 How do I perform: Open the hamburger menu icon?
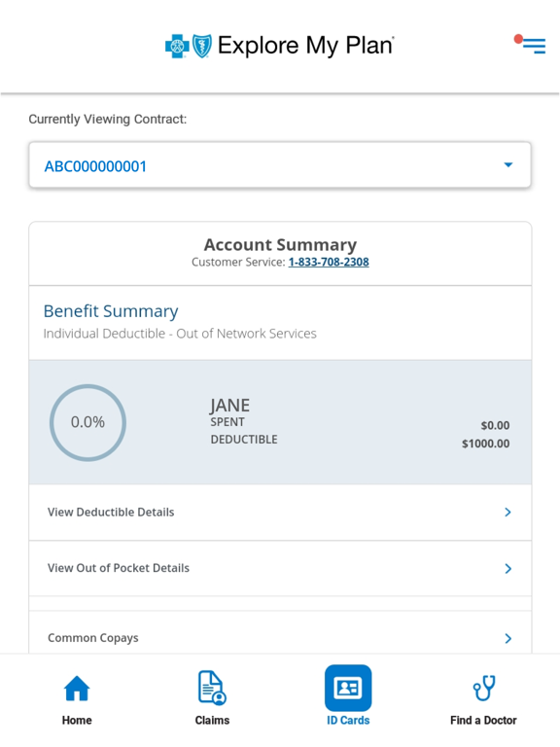[x=534, y=46]
